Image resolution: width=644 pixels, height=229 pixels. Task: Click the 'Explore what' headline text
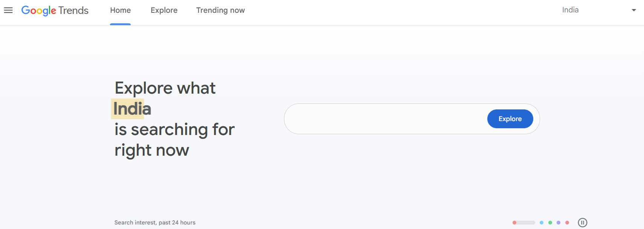pyautogui.click(x=165, y=88)
